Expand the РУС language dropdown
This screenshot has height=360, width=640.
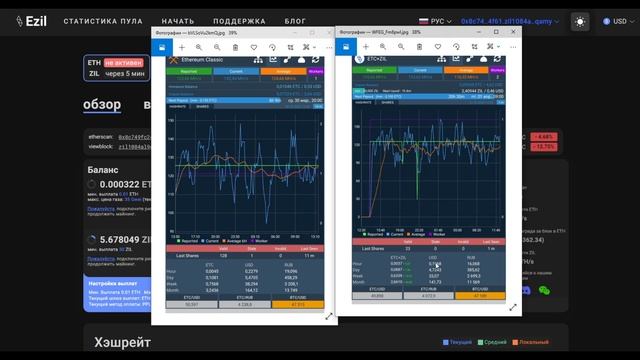(x=436, y=21)
